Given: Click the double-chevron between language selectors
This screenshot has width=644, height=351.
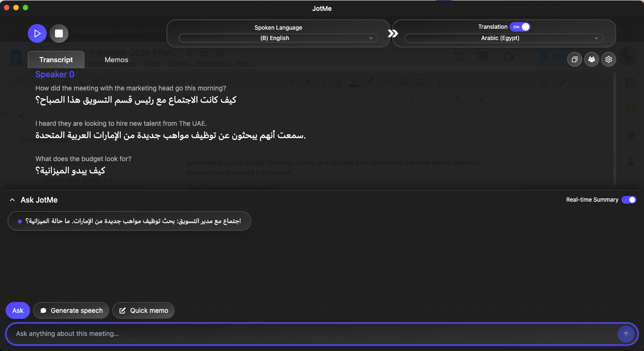Looking at the screenshot, I should point(393,33).
